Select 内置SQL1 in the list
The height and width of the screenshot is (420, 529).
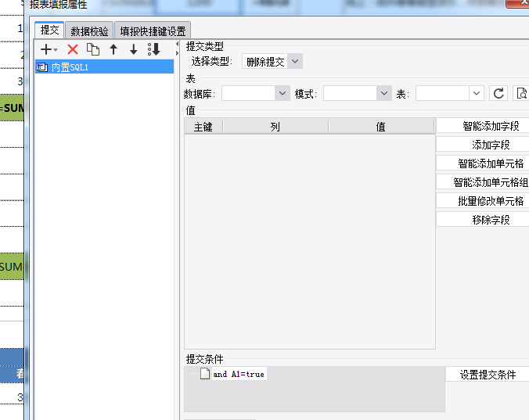[104, 67]
